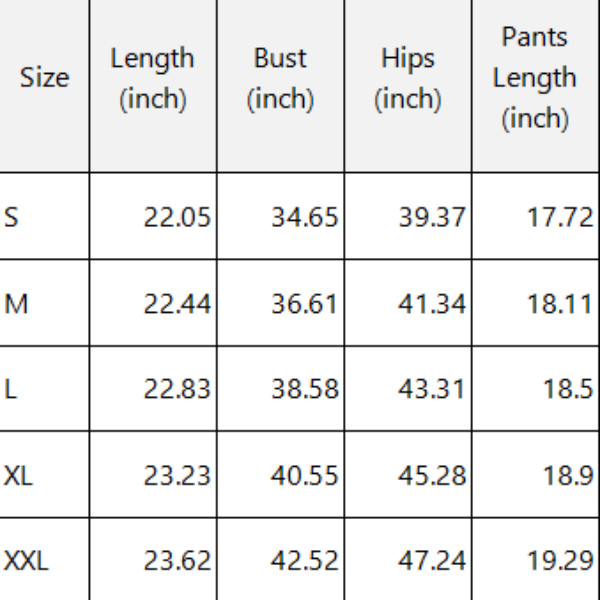Select the cell showing 17.72

tap(535, 216)
